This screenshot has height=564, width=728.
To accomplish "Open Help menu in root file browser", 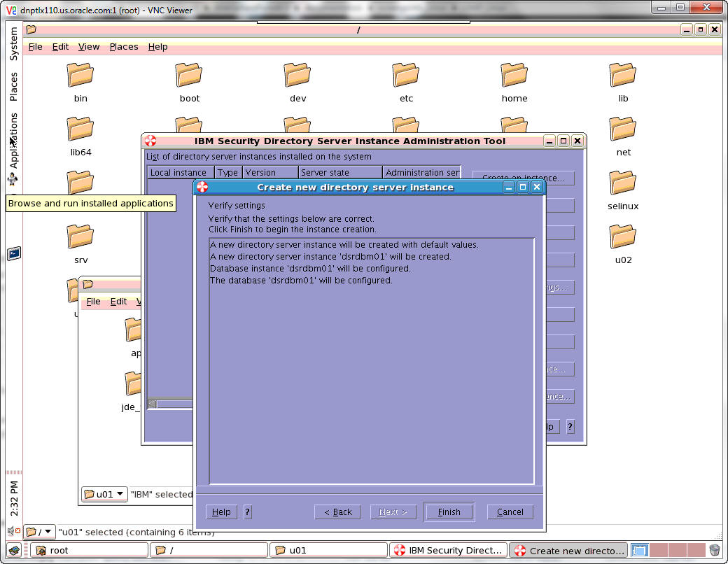I will (158, 47).
